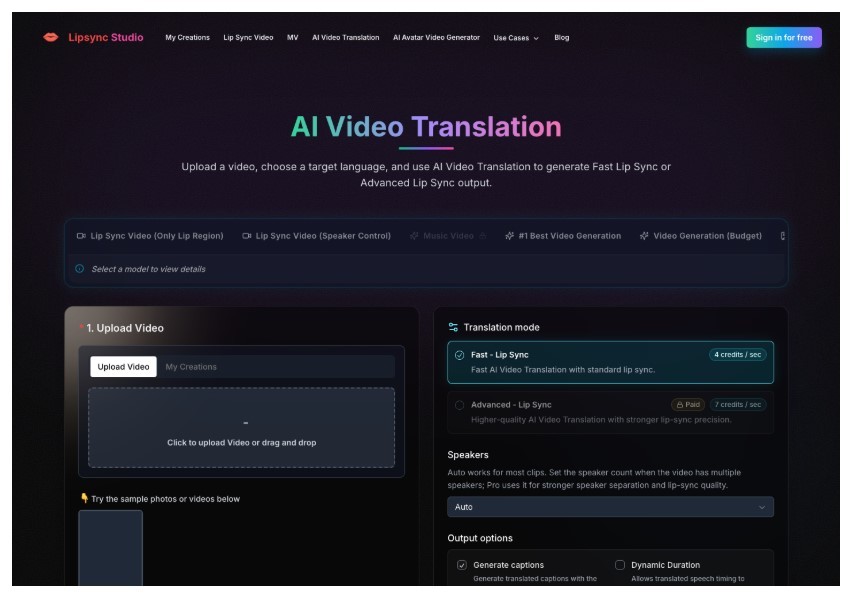The image size is (850, 597).
Task: Click the chevron beside Use Cases
Action: pyautogui.click(x=536, y=38)
